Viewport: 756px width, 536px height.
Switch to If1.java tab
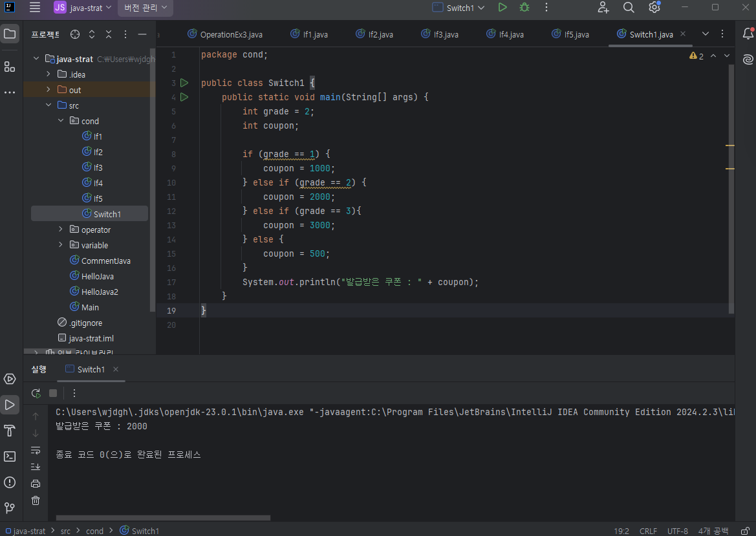(x=309, y=34)
